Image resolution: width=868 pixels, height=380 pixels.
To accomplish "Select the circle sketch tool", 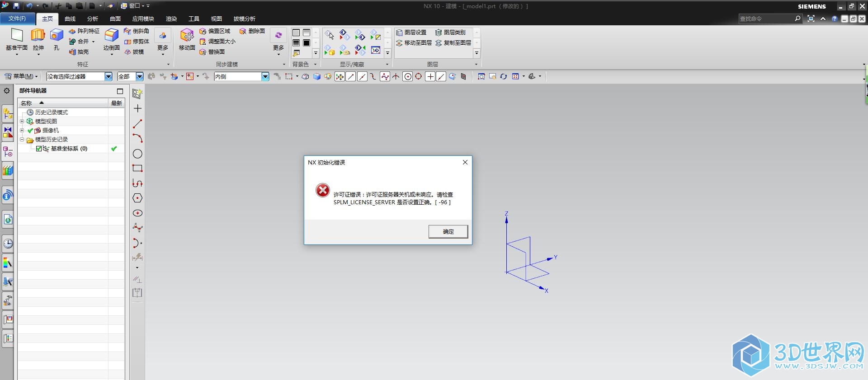I will coord(137,154).
